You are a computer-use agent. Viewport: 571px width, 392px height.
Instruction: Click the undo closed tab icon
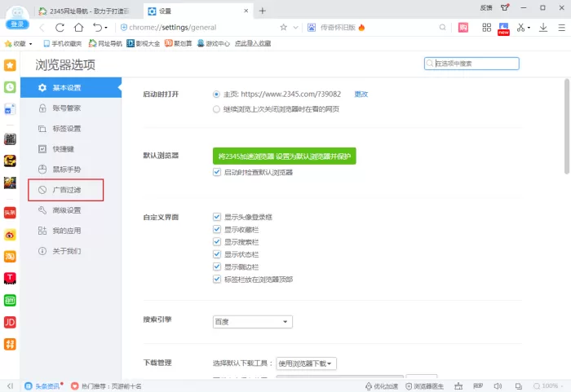pos(97,27)
